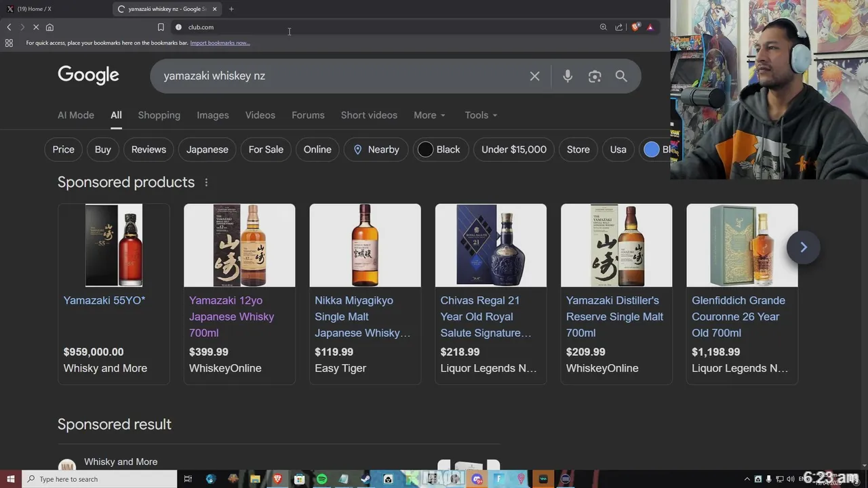
Task: Clear the Google search query
Action: (x=534, y=76)
